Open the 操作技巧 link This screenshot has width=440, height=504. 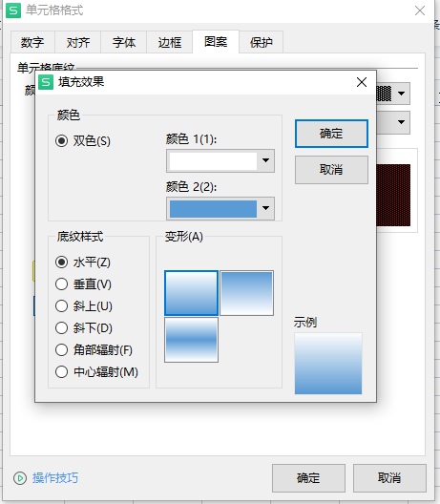click(x=55, y=478)
